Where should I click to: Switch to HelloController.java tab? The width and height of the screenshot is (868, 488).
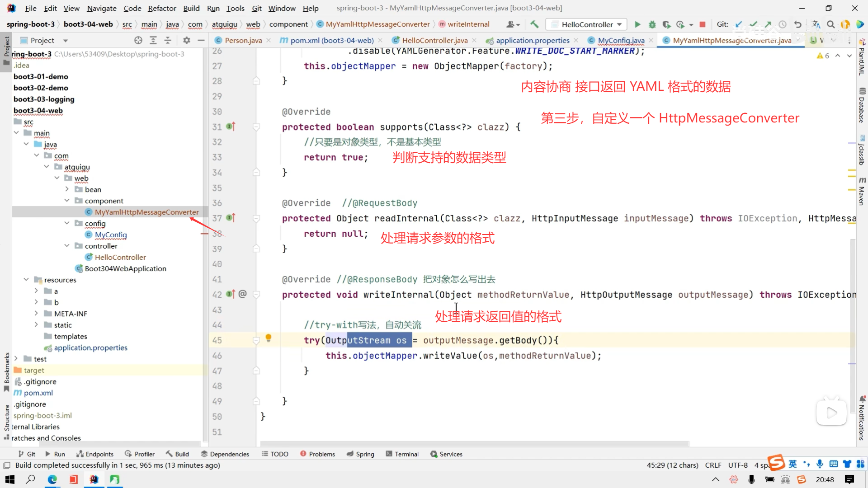click(x=434, y=40)
